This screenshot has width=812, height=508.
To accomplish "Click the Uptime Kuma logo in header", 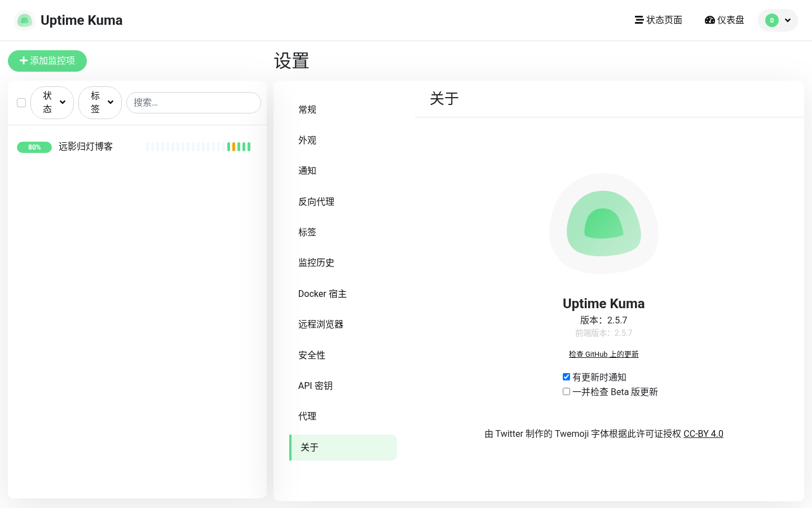I will 24,20.
